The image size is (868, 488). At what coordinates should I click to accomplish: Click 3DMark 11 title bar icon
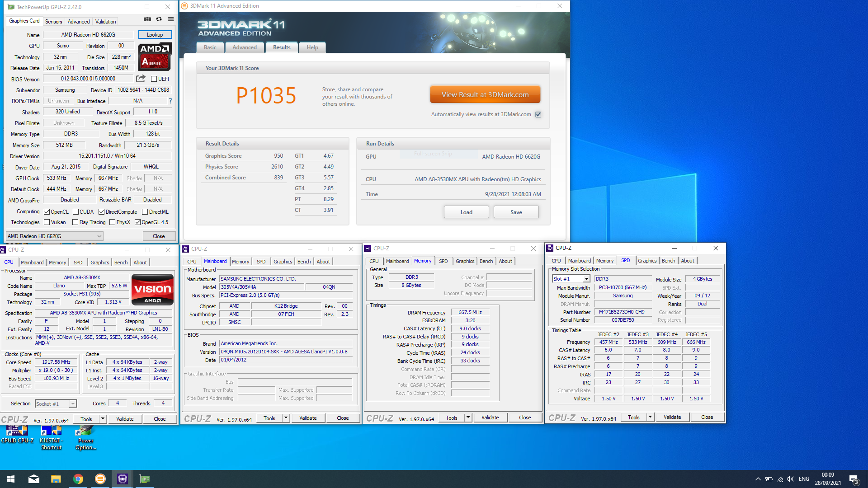(x=184, y=6)
